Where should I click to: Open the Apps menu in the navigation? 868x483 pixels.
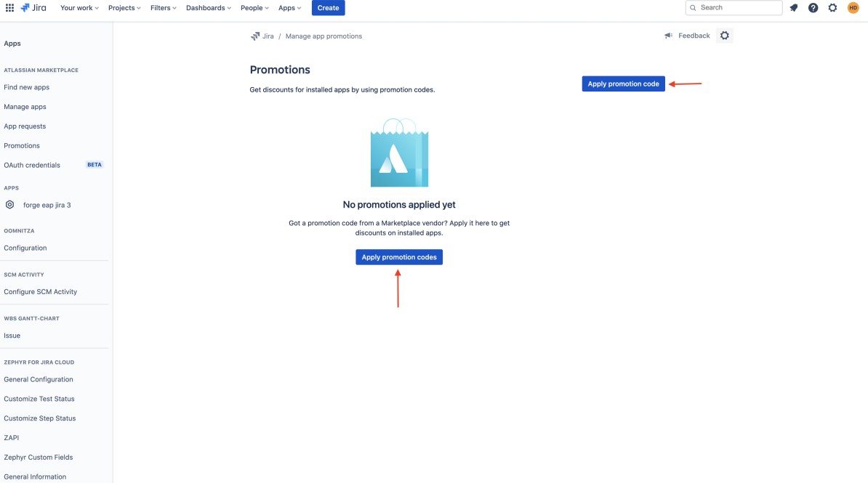point(287,8)
